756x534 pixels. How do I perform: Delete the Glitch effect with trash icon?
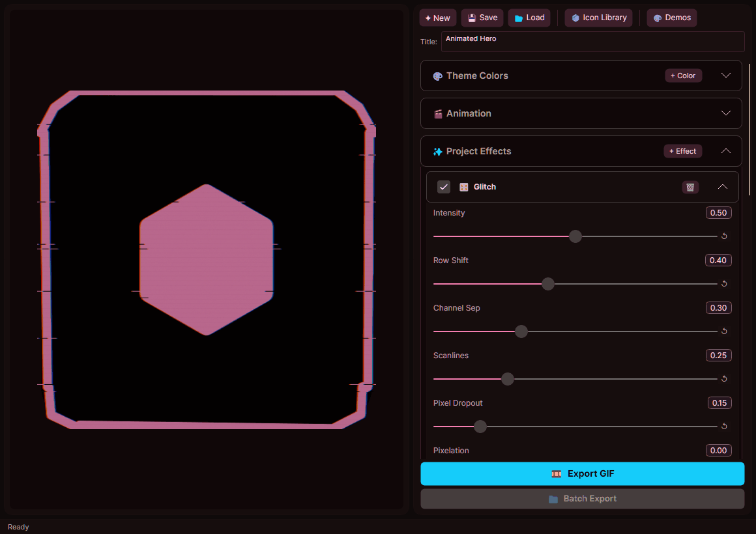[690, 187]
